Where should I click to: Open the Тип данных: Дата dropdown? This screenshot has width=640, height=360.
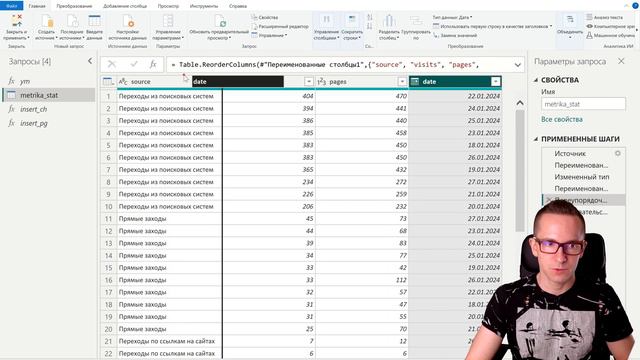click(x=452, y=18)
